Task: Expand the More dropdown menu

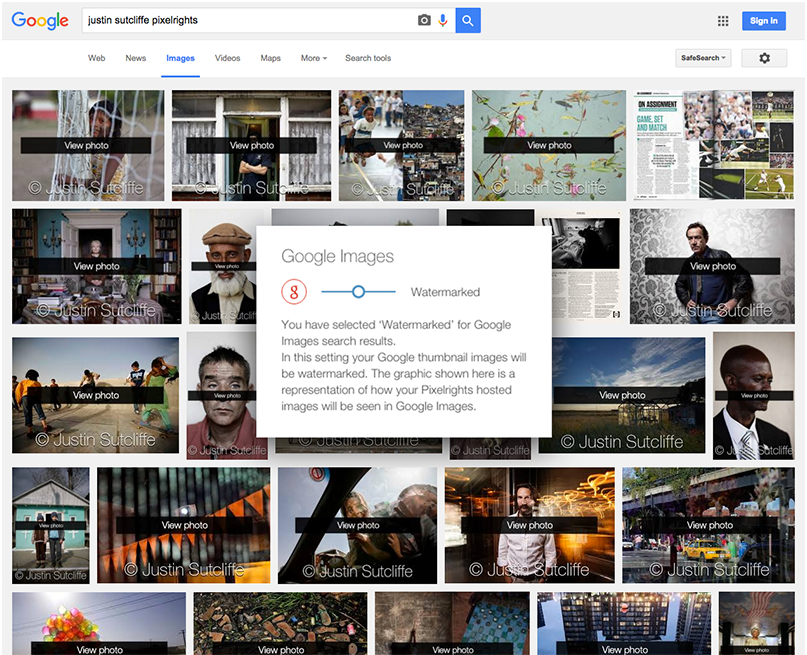Action: pyautogui.click(x=314, y=58)
